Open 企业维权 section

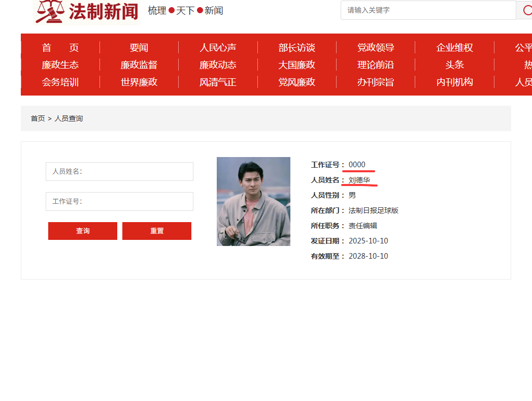click(454, 47)
